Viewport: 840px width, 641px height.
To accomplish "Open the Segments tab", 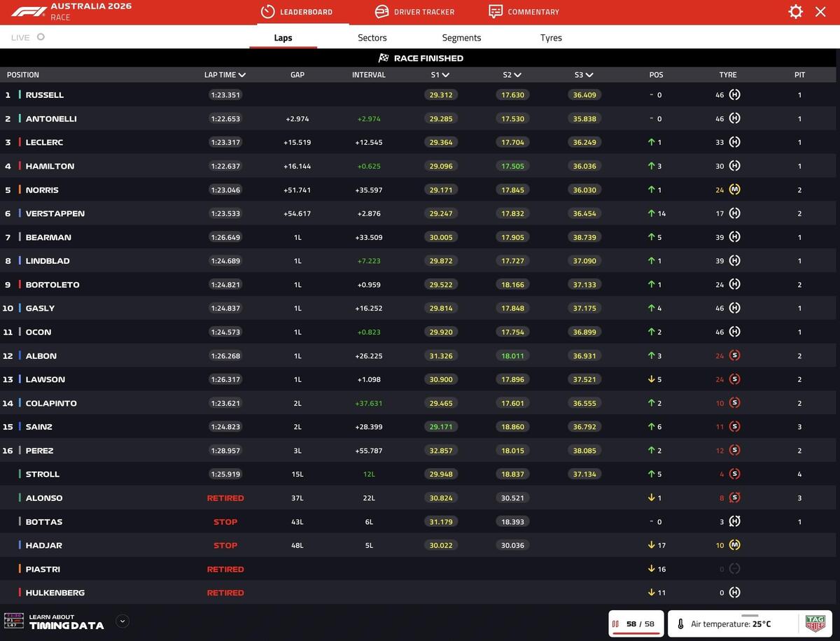I will [x=461, y=38].
